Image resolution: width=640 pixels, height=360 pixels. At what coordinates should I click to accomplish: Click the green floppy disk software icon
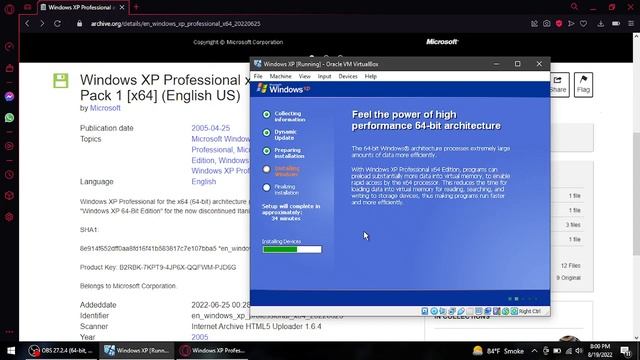pos(61,80)
